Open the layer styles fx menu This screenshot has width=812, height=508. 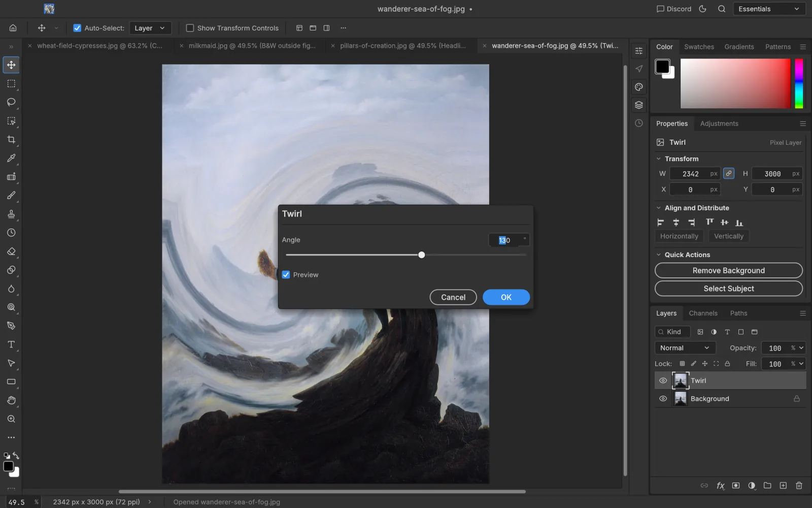720,486
